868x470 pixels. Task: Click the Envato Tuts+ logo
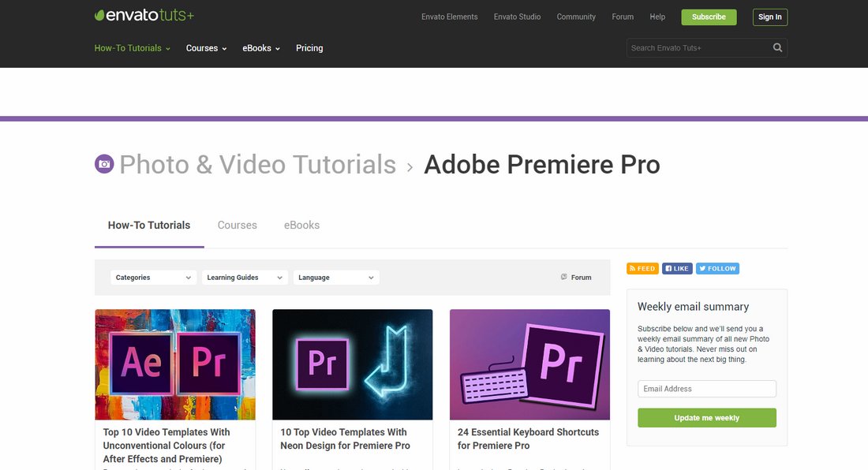point(144,16)
